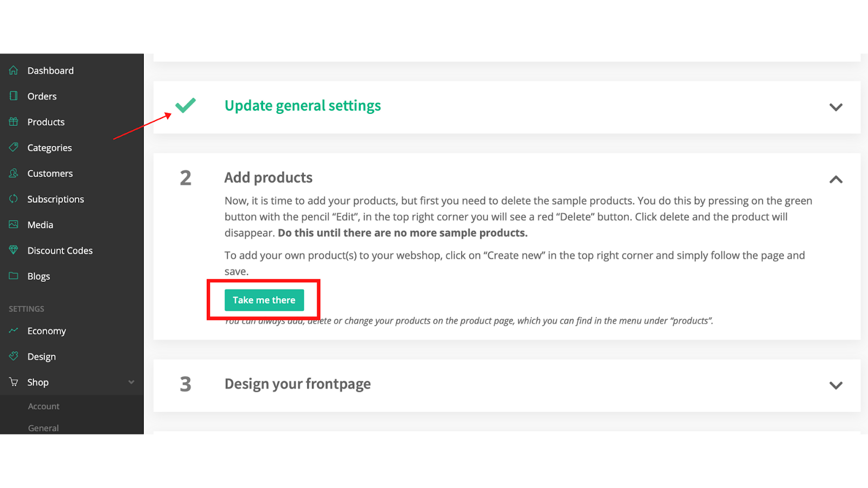
Task: Open Blogs via the folder icon
Action: coord(14,275)
